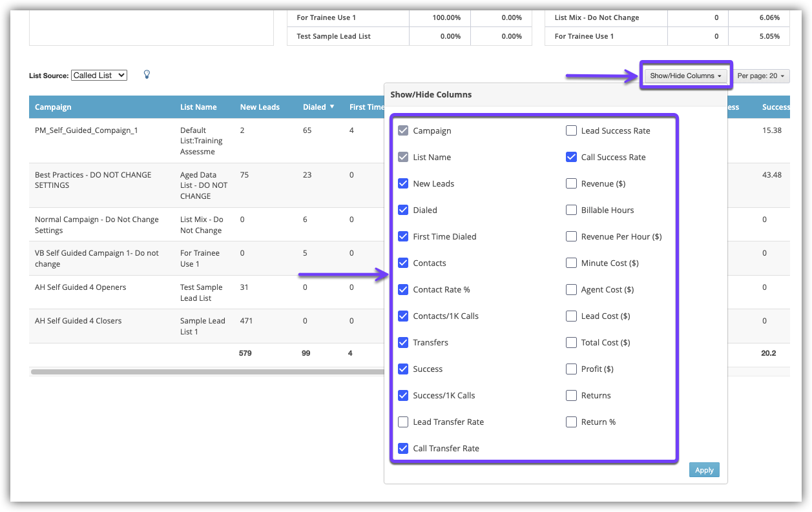Click New Leads value 471
The width and height of the screenshot is (812, 512).
[x=246, y=321]
